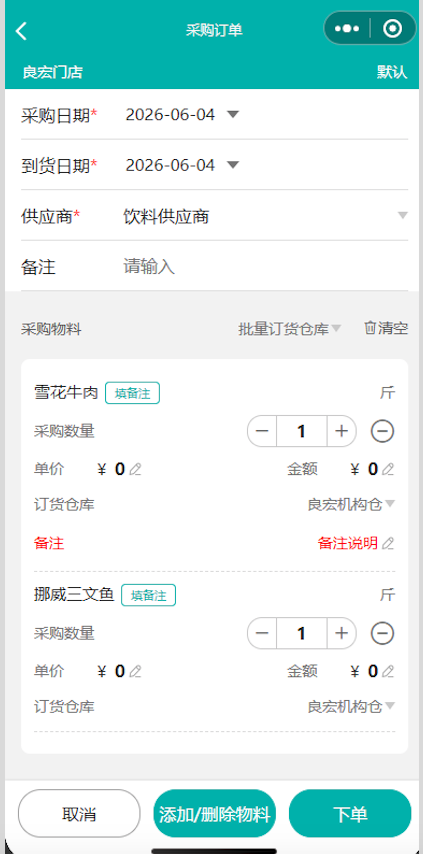The height and width of the screenshot is (854, 423).
Task: Expand the 供应商 dropdown arrow
Action: (x=403, y=215)
